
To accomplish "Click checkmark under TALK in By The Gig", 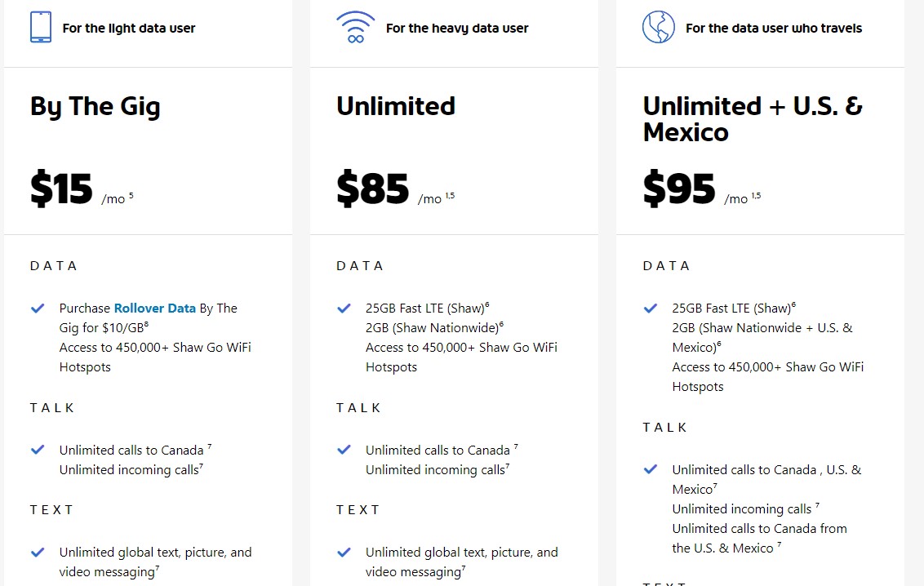I will point(38,450).
